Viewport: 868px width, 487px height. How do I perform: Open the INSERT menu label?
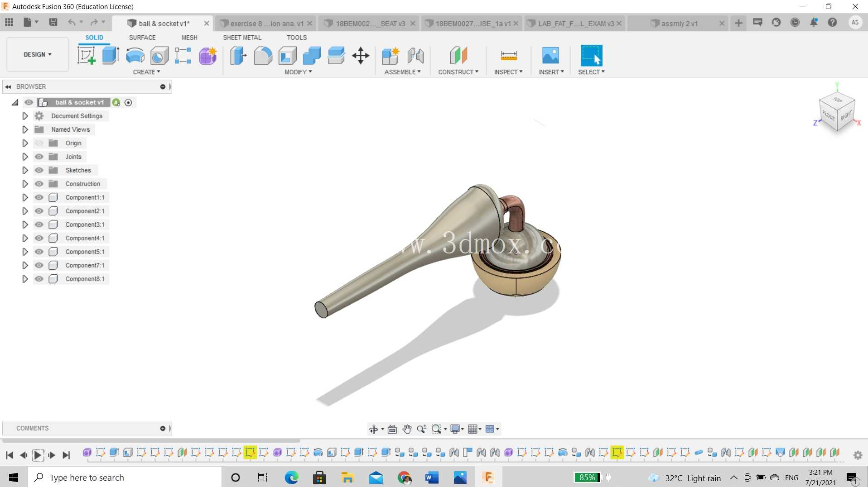coord(551,72)
